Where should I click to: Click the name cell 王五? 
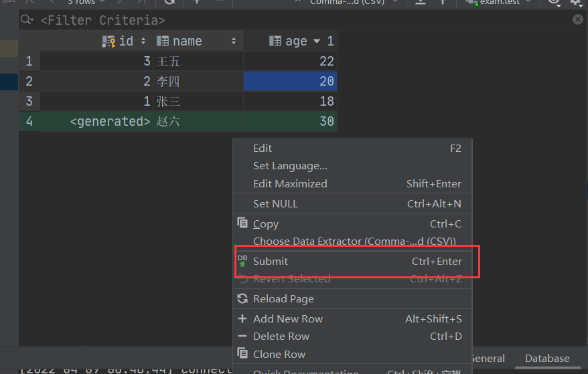tap(198, 61)
